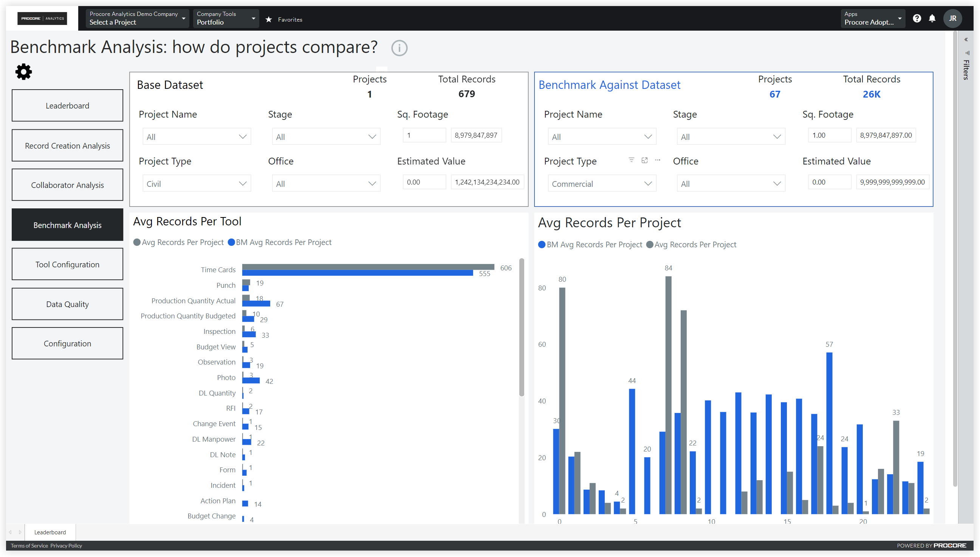
Task: Expand Base Dataset Project Name dropdown
Action: [197, 137]
